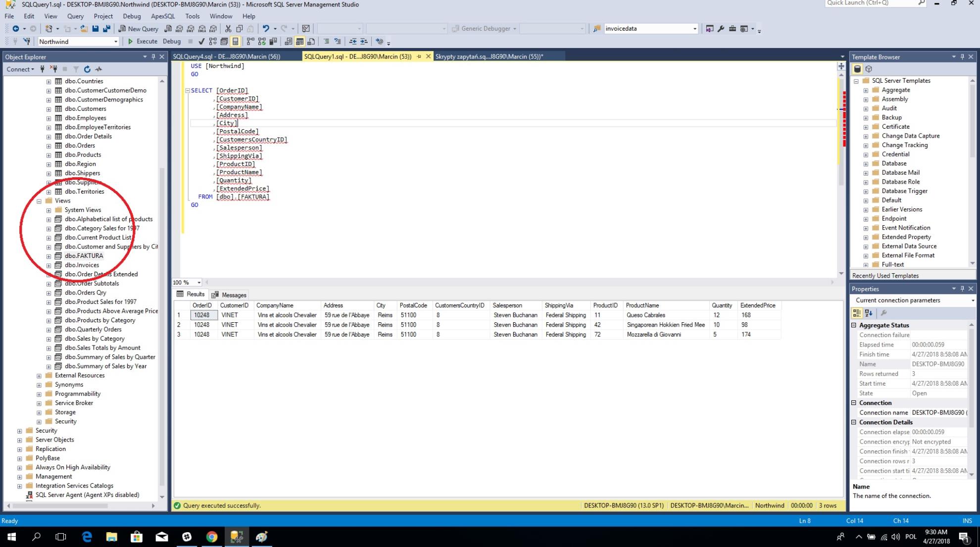Image resolution: width=980 pixels, height=547 pixels.
Task: Switch Properties to Categorized view
Action: tap(857, 313)
